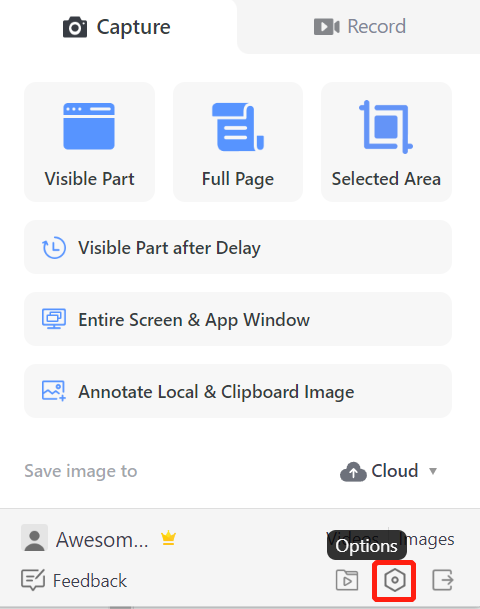Open the video folder icon in footer
Image resolution: width=480 pixels, height=609 pixels.
347,580
